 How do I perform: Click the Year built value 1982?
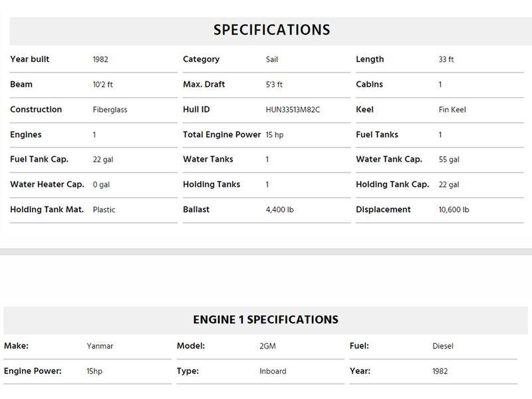pyautogui.click(x=100, y=59)
